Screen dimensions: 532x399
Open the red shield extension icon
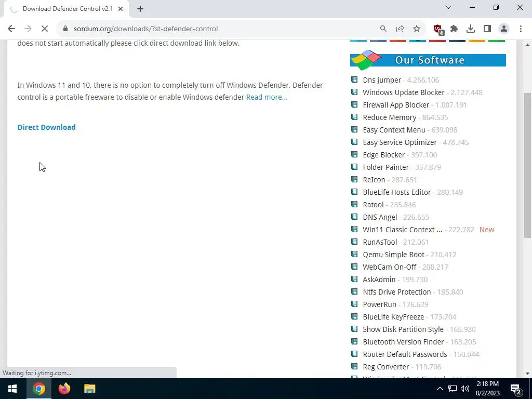(x=438, y=29)
